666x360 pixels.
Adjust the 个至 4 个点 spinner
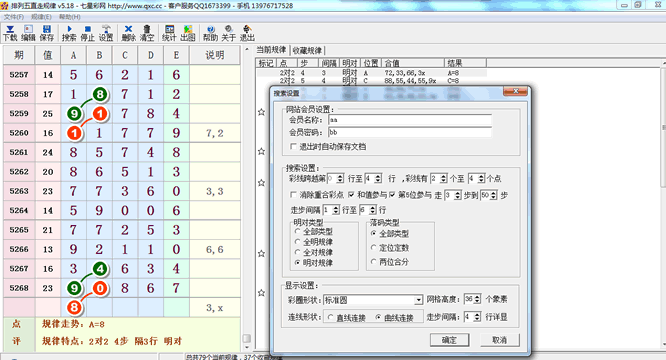[x=481, y=178]
